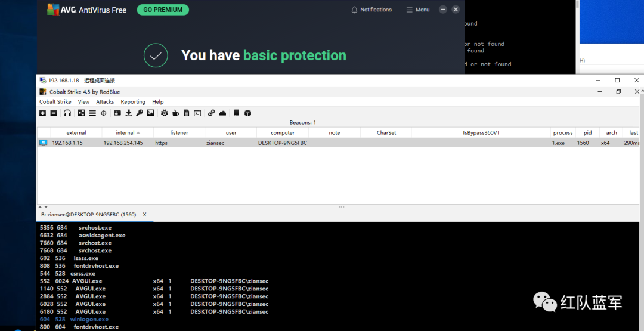Click the Disconnect from team server minus icon
644x331 pixels.
tap(54, 113)
